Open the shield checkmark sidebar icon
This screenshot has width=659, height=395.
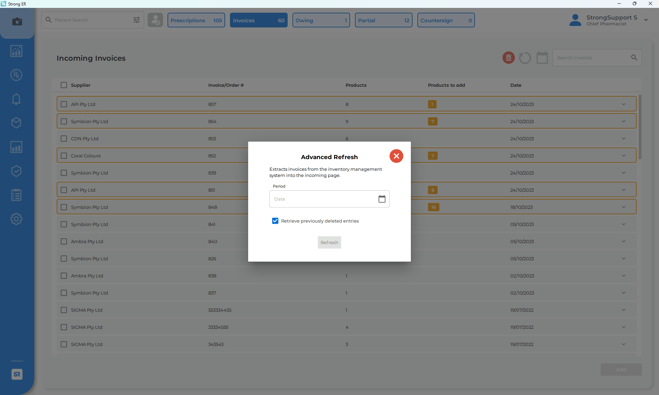pos(16,171)
